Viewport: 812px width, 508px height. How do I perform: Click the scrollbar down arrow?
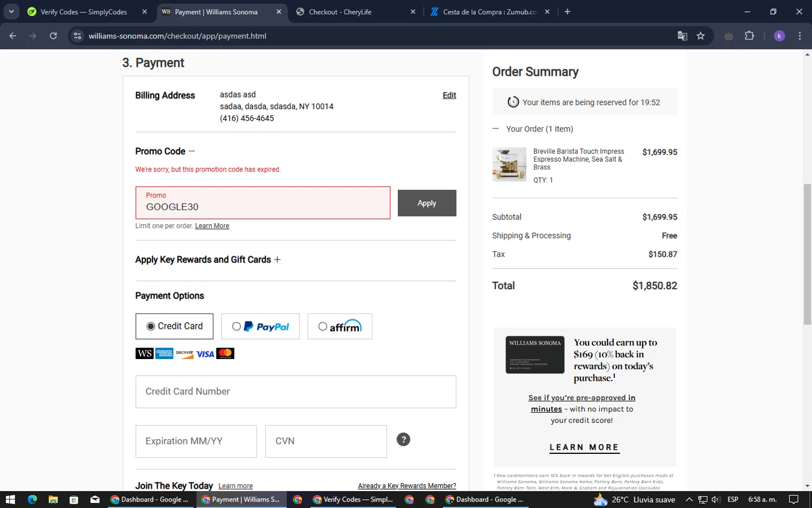pos(807,486)
